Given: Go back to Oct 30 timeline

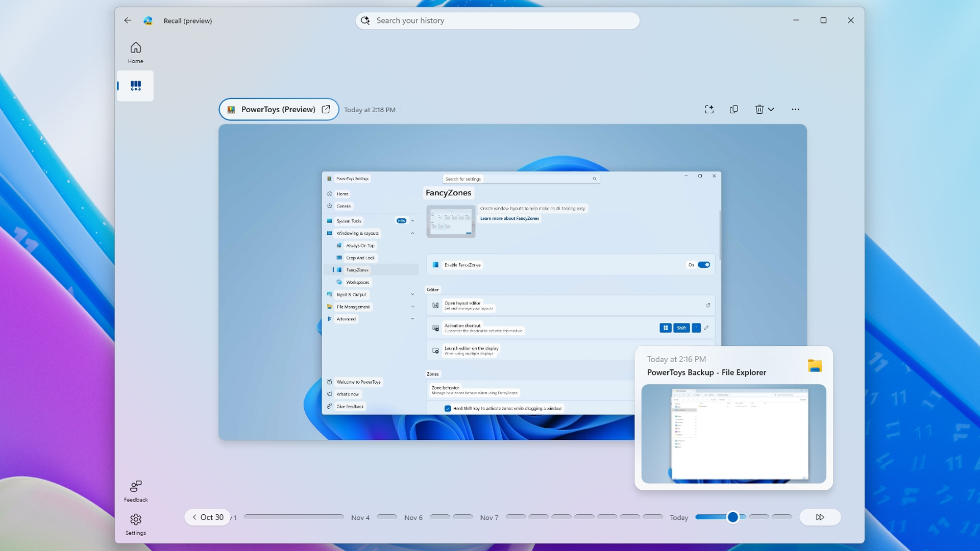Looking at the screenshot, I should tap(208, 517).
